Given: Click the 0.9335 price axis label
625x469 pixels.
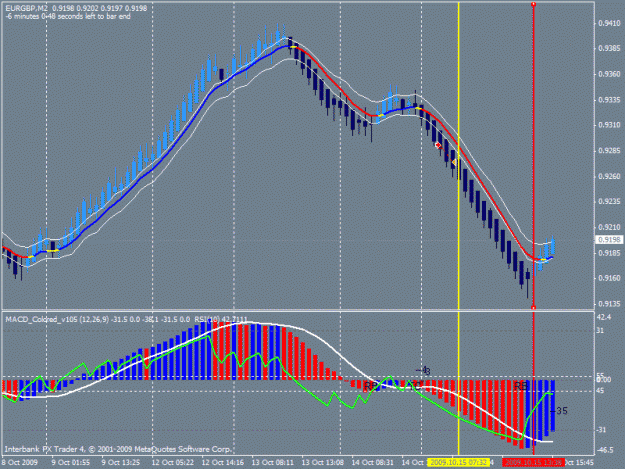Looking at the screenshot, I should point(609,100).
